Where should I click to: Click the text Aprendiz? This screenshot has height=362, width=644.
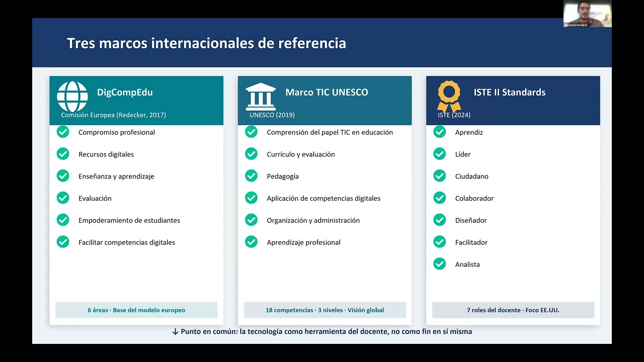tap(469, 132)
